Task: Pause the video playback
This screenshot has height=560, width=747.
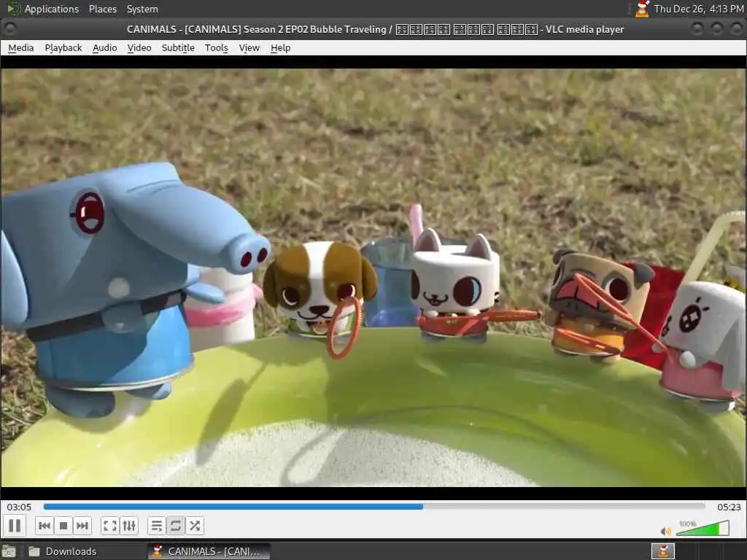Action: coord(15,526)
